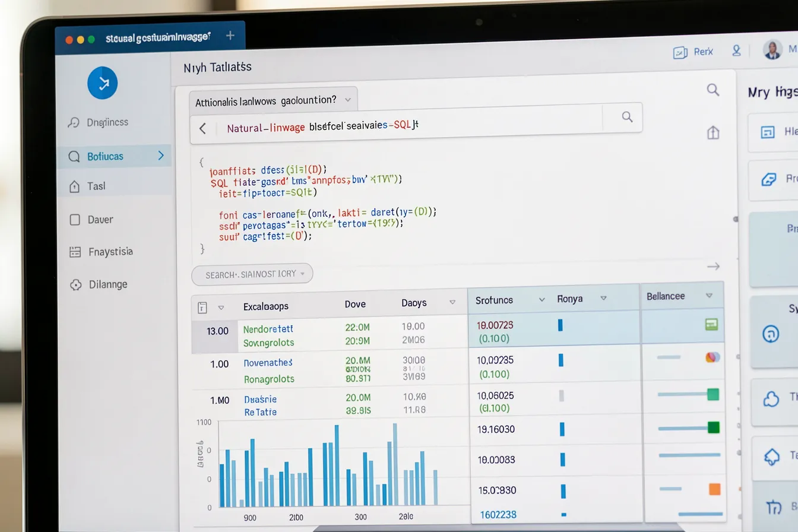Screen dimensions: 798x532
Task: Click the share icon below the panel magnifier
Action: tap(713, 132)
